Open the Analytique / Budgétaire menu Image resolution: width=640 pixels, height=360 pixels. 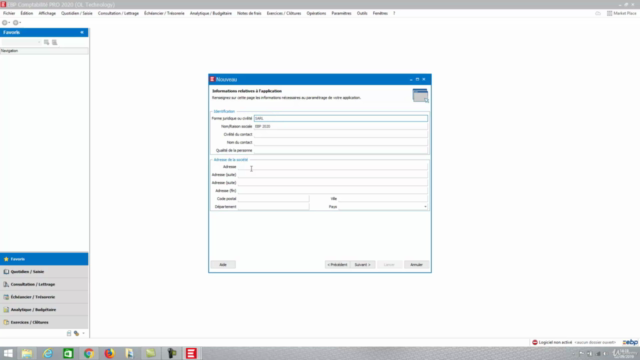211,13
